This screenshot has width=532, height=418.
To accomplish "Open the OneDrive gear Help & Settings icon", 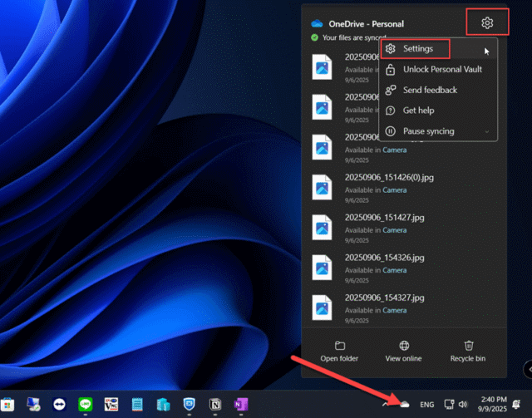I will coord(487,22).
